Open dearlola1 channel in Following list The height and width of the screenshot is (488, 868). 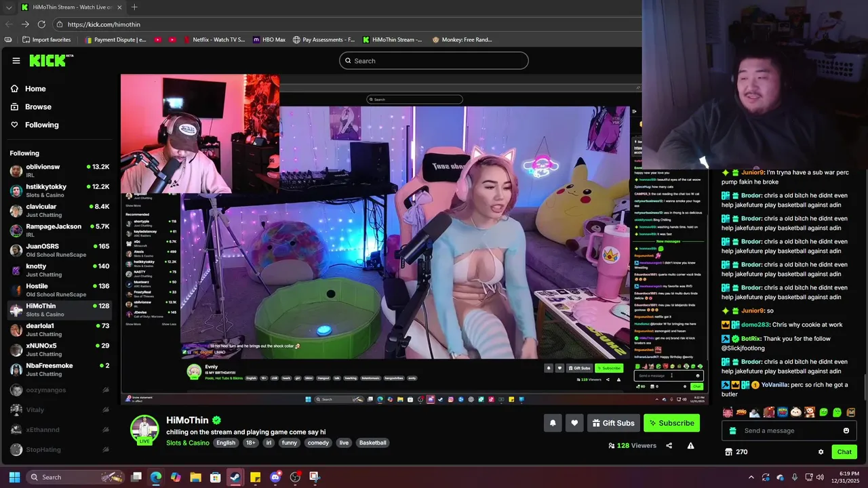coord(60,330)
